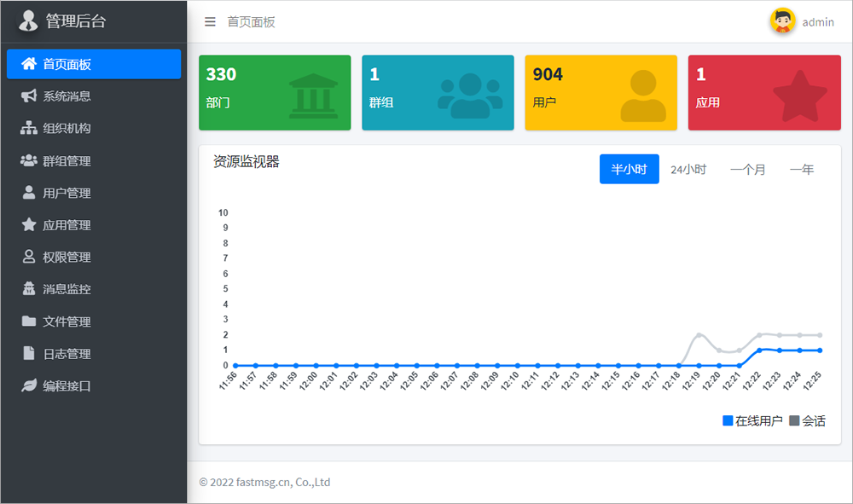Click the fastmsg.cn copyright footer text
The width and height of the screenshot is (853, 504).
pos(264,482)
